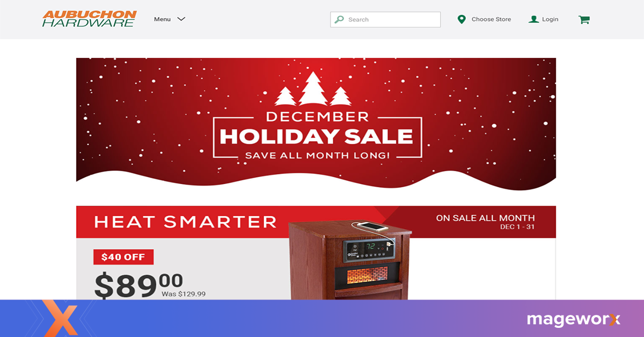The width and height of the screenshot is (644, 337).
Task: Click the user profile icon beside Login
Action: (533, 19)
